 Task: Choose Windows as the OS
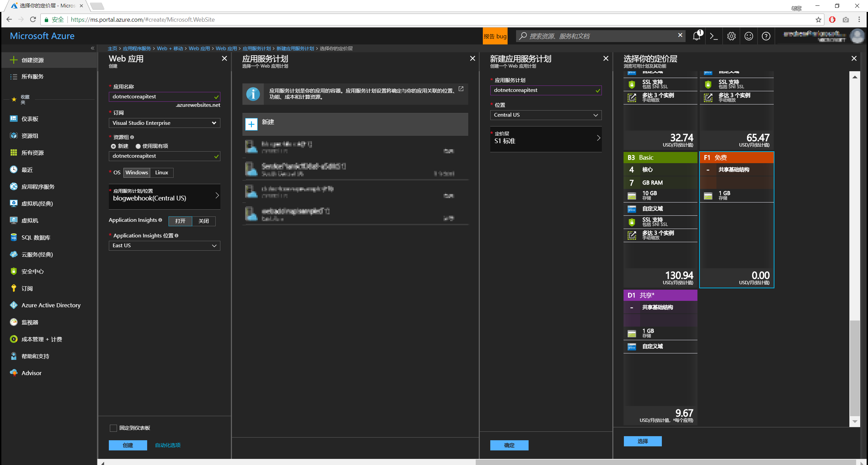pos(137,172)
